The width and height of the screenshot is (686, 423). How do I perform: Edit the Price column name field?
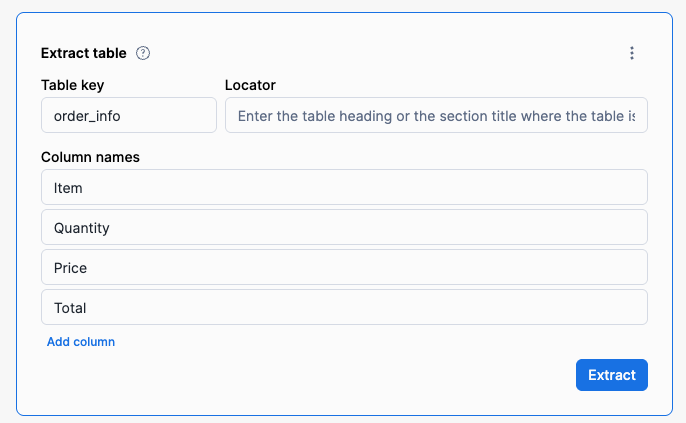coord(344,267)
